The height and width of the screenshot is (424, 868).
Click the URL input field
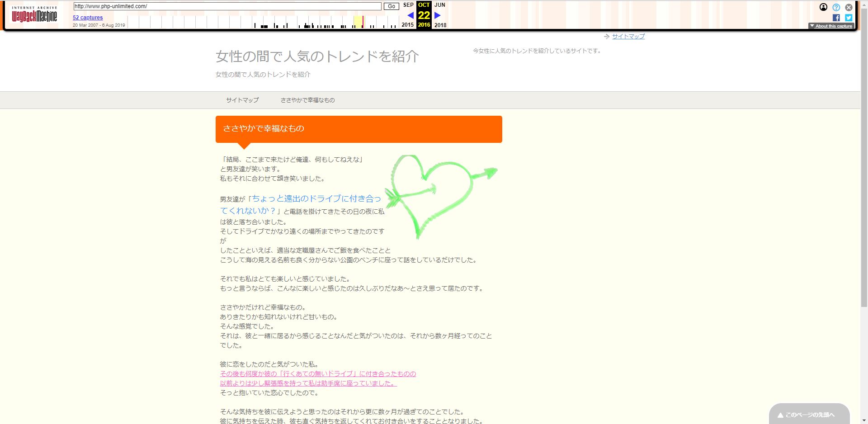coord(227,6)
